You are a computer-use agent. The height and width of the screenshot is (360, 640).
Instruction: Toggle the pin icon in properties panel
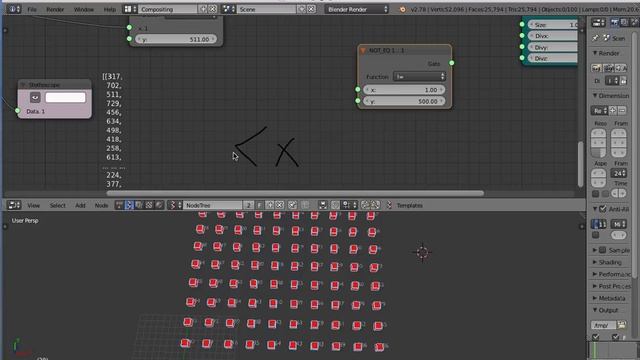[x=596, y=38]
